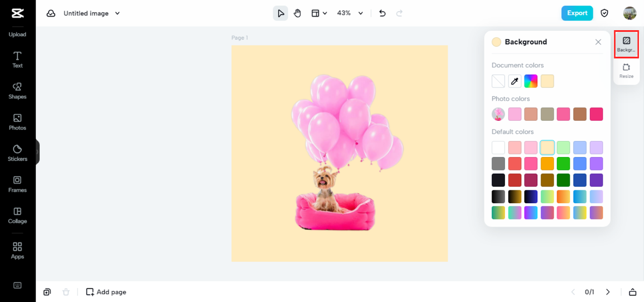Screen dimensions: 644x302
Task: Open the Stickers panel
Action: tap(18, 153)
